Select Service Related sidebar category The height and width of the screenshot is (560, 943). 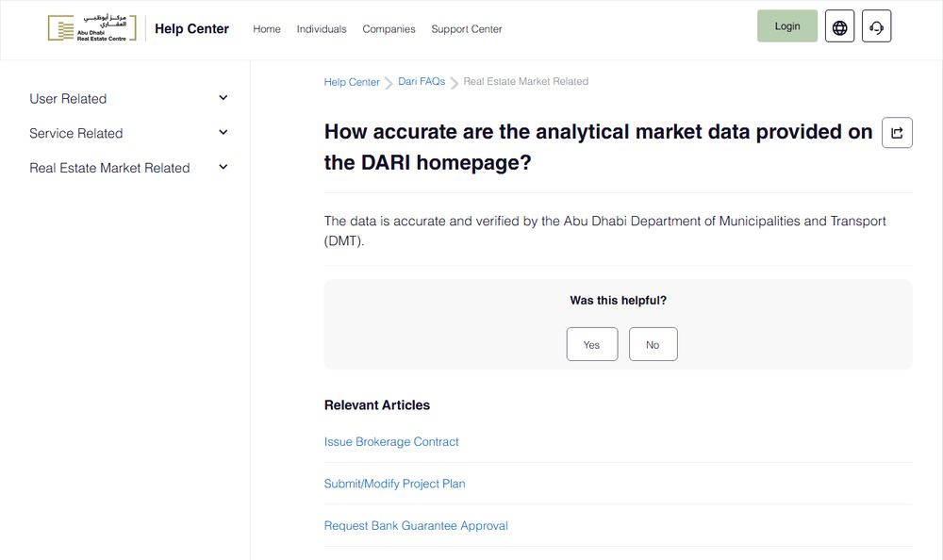click(75, 133)
